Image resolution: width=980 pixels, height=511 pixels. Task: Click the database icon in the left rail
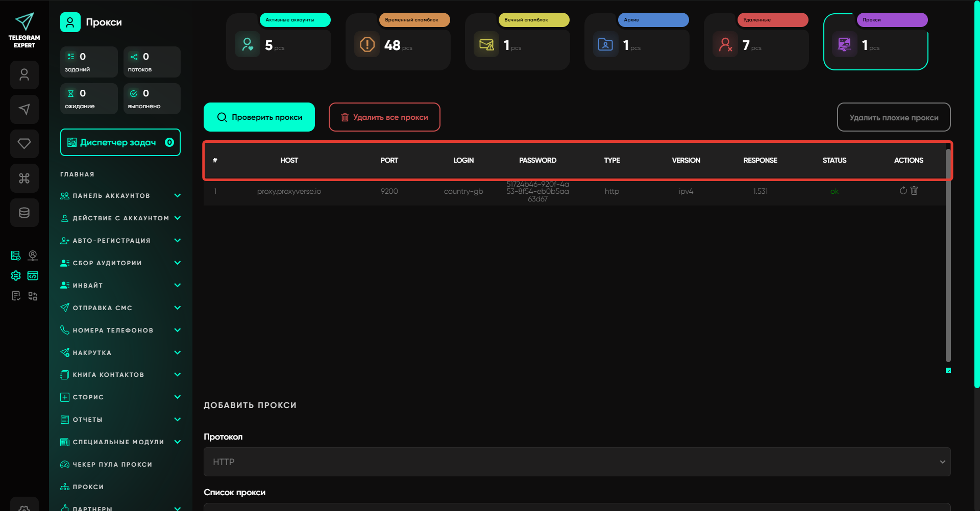(24, 213)
